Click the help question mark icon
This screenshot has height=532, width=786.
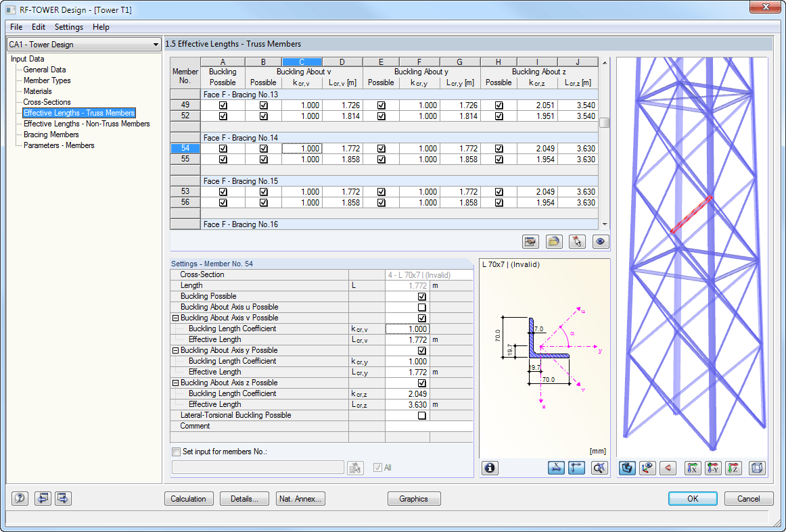tap(20, 498)
